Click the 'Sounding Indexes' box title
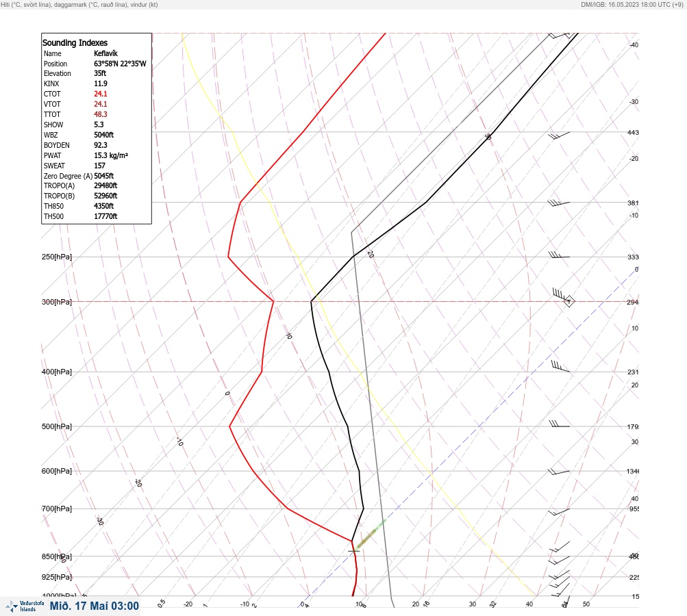 coord(75,42)
